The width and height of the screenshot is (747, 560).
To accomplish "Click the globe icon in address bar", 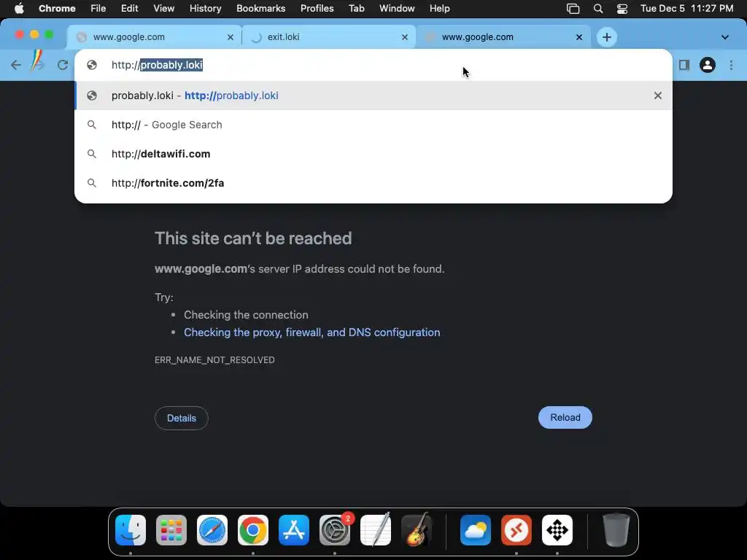I will click(x=92, y=65).
